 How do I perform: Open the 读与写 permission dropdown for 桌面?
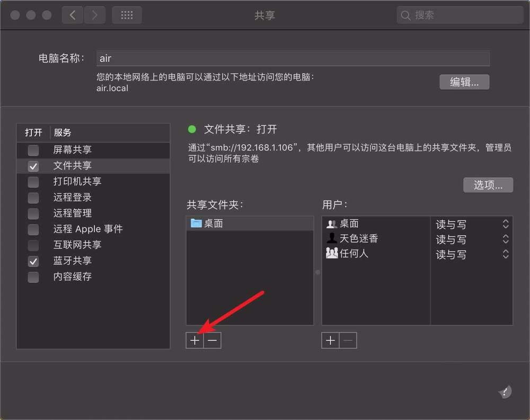[x=506, y=224]
